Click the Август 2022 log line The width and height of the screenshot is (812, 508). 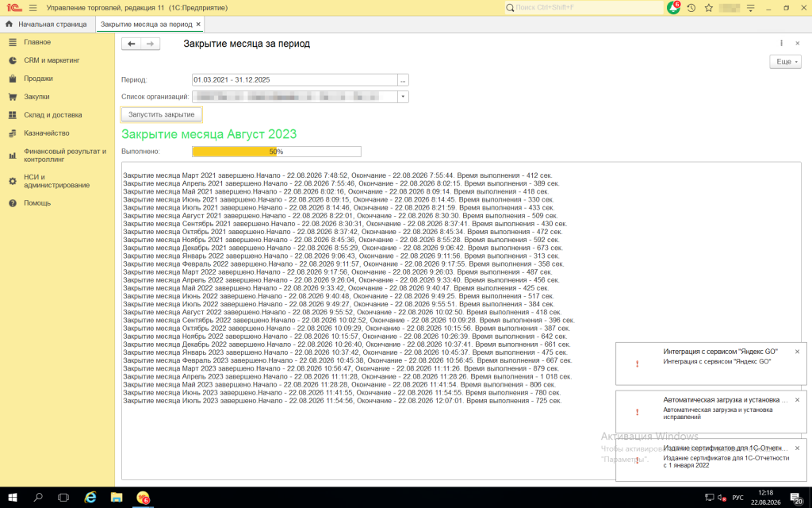pos(342,312)
